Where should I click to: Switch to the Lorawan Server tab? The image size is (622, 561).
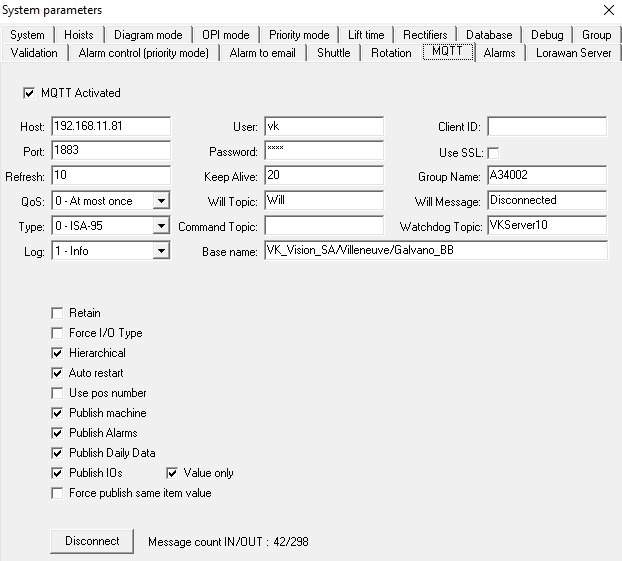tap(573, 53)
